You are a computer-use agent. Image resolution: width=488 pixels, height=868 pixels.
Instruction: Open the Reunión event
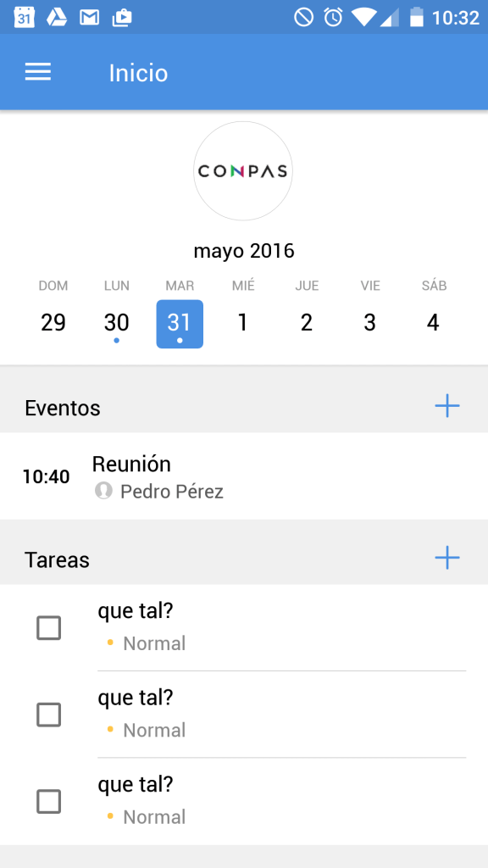point(132,465)
